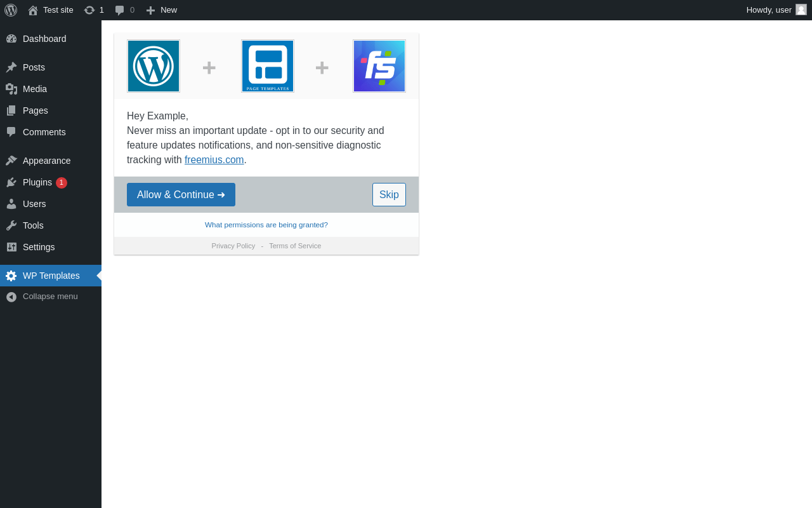Open the Howdy, user account menu
The image size is (812, 508).
tap(776, 10)
